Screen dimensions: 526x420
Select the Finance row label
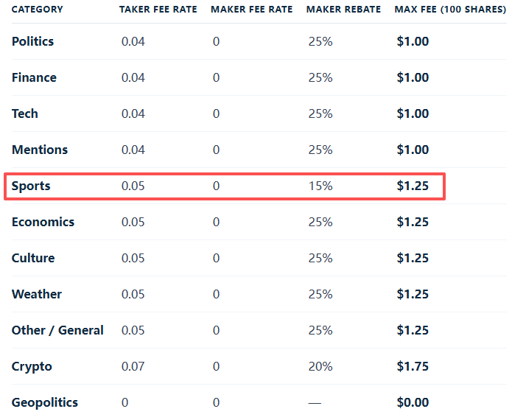point(34,77)
